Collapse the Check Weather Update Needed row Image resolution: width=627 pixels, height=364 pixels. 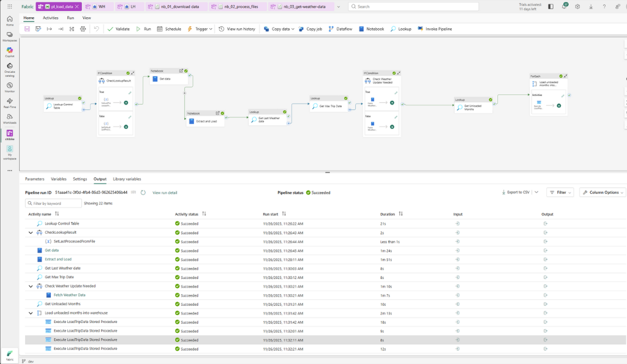[x=31, y=286]
